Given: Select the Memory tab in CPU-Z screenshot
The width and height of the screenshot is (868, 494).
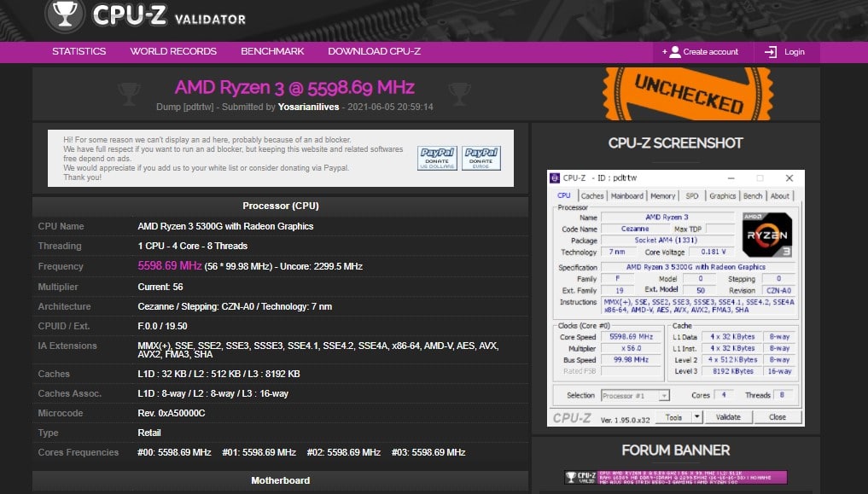Looking at the screenshot, I should coord(662,196).
